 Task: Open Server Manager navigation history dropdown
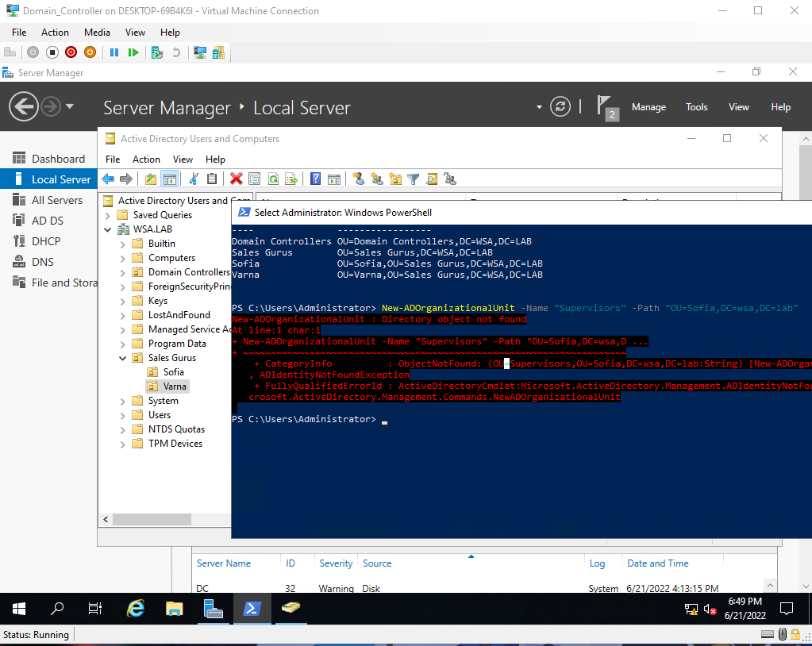70,106
